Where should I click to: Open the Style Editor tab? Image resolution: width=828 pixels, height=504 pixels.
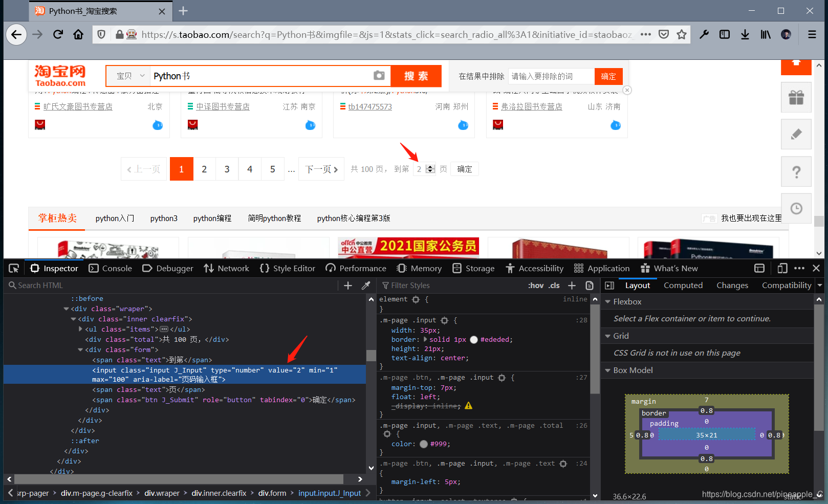coord(288,268)
